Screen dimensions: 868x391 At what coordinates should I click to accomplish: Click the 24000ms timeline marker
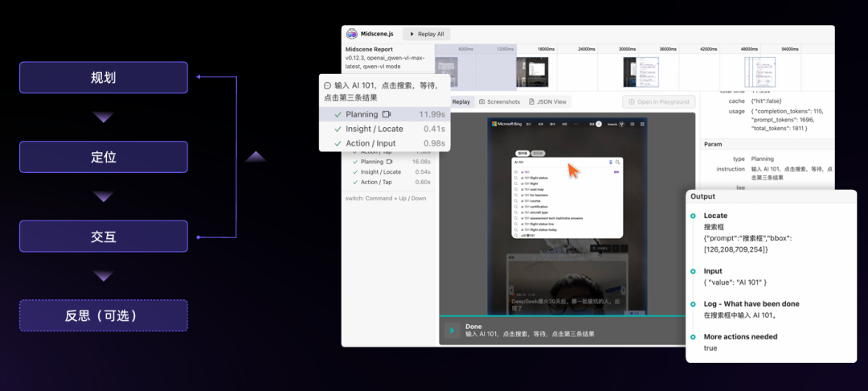click(586, 49)
